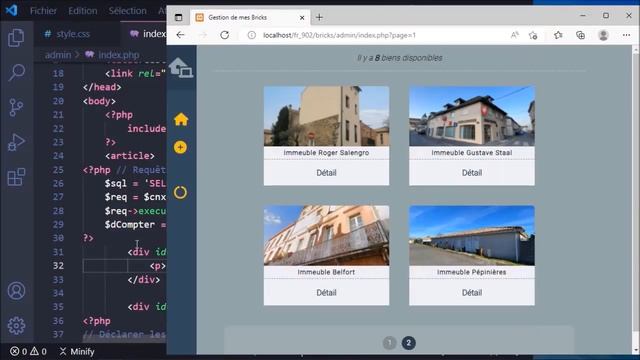Click the $dCompter variable on line 29
The height and width of the screenshot is (360, 640).
pos(130,225)
